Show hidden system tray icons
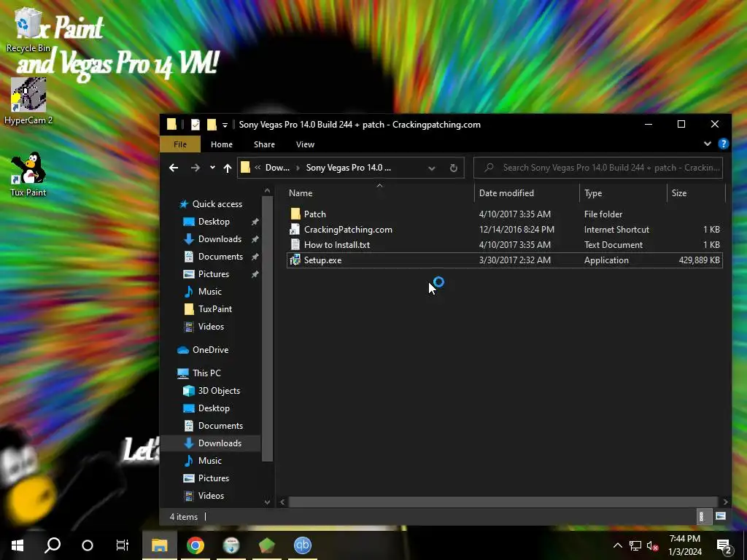747x560 pixels. click(x=617, y=545)
